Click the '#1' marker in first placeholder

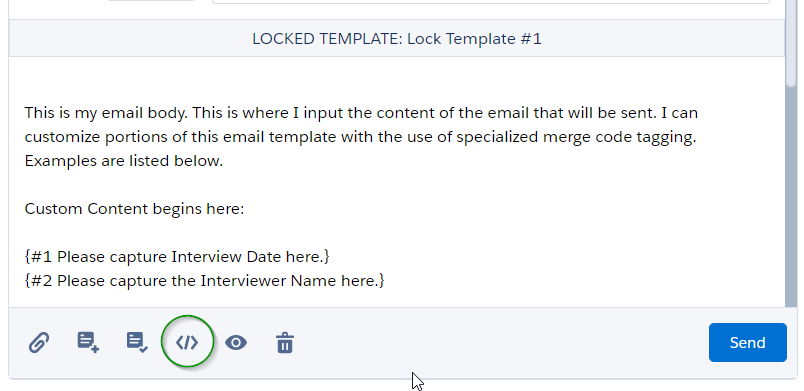(41, 256)
